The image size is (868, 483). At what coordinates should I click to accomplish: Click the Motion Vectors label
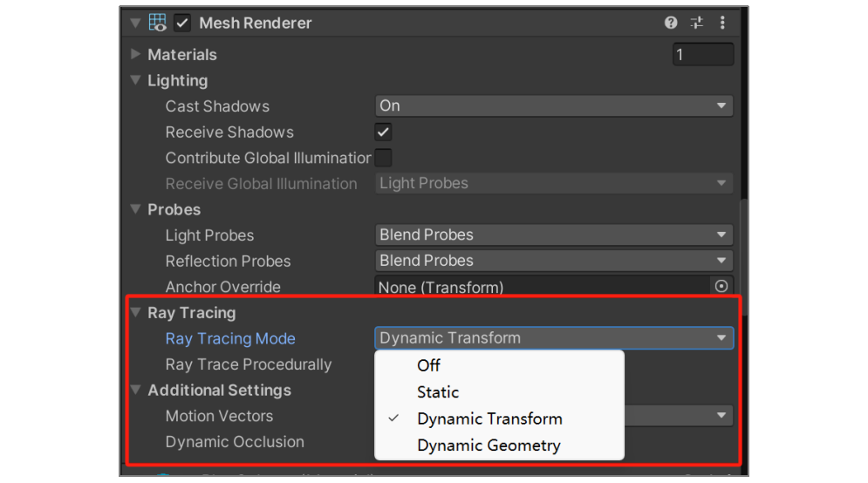coord(219,416)
